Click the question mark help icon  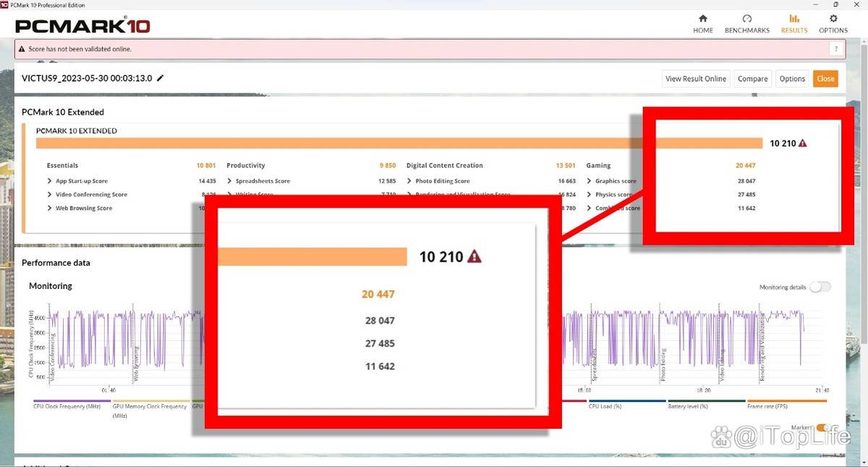tap(836, 49)
